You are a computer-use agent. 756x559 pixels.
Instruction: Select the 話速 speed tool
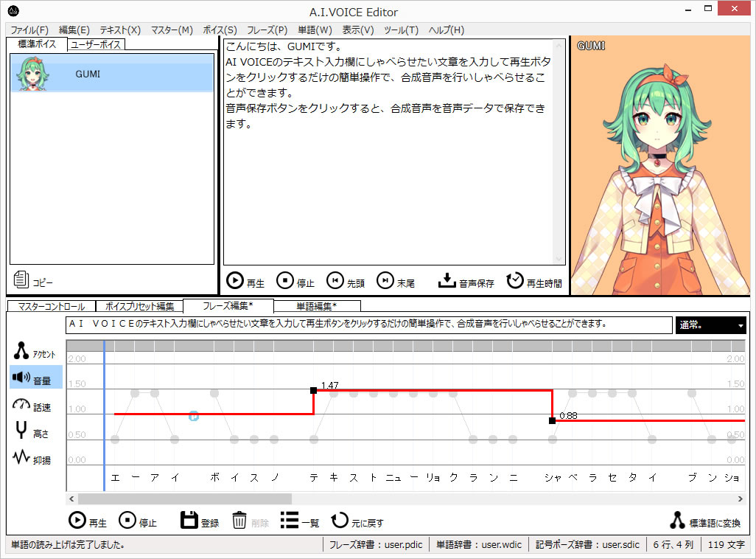pos(32,405)
